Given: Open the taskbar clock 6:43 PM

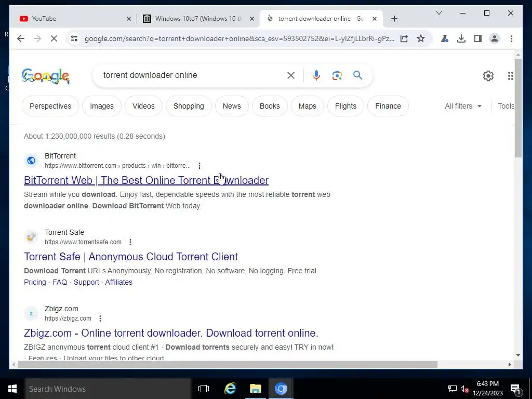Looking at the screenshot, I should (x=487, y=389).
